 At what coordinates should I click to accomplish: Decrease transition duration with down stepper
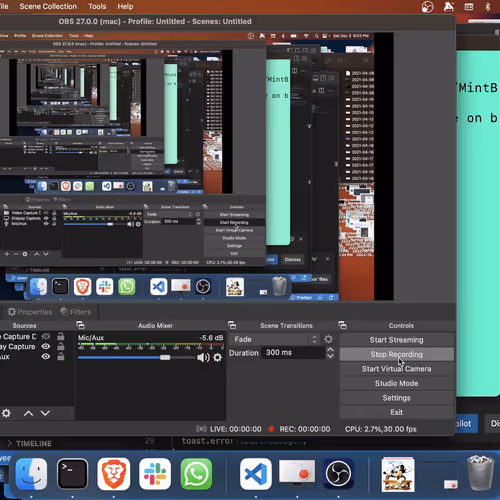[330, 356]
